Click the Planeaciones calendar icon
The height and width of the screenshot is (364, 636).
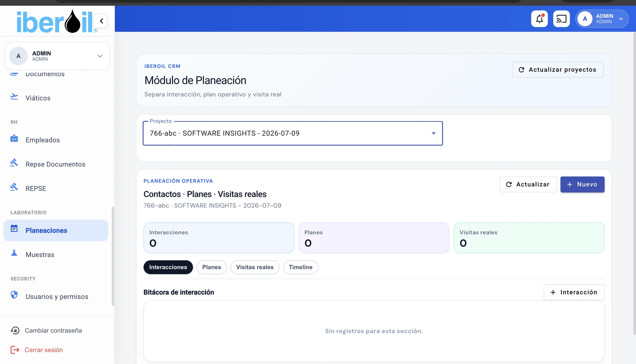14,229
